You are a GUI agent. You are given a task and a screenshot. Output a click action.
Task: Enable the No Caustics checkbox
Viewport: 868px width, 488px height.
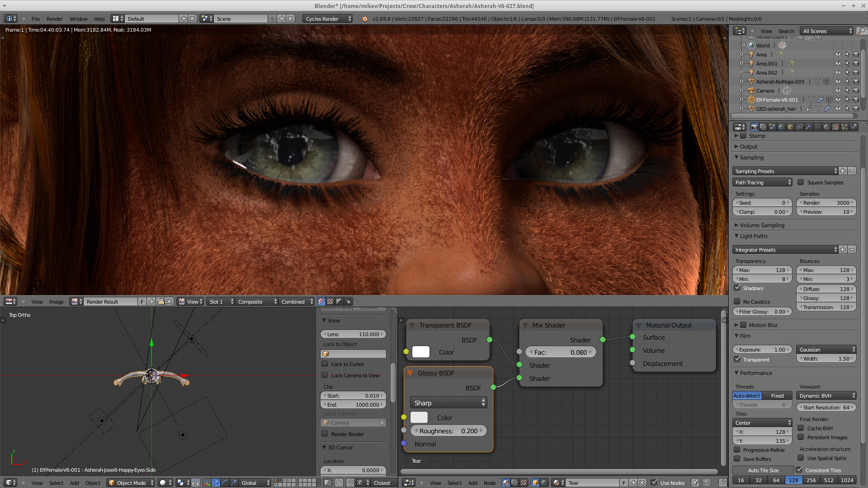click(x=737, y=301)
